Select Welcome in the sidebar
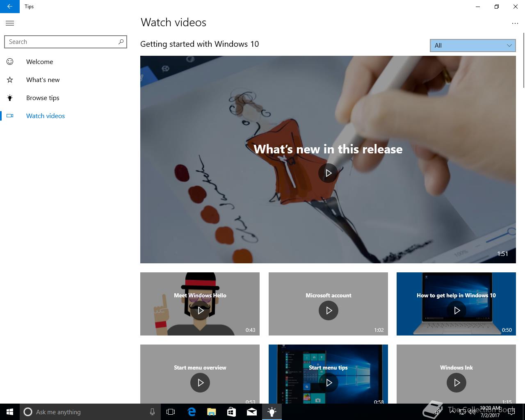Viewport: 525px width, 420px height. 66,62
